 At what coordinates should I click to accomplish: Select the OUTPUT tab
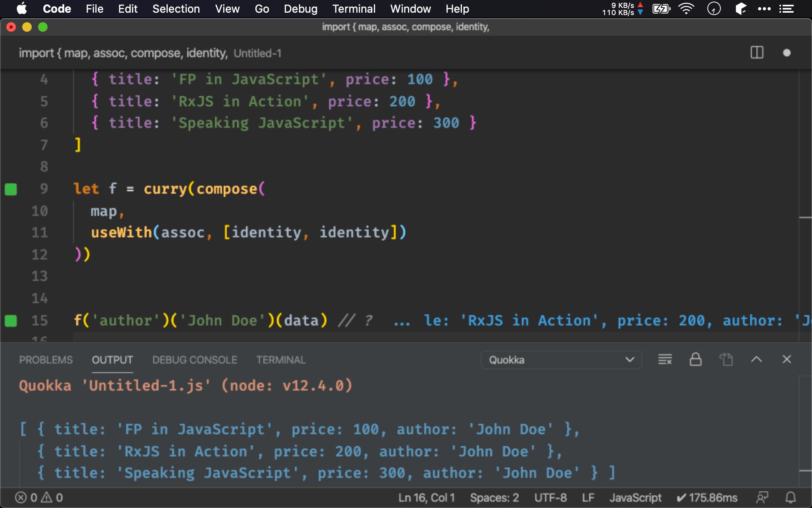(x=113, y=360)
